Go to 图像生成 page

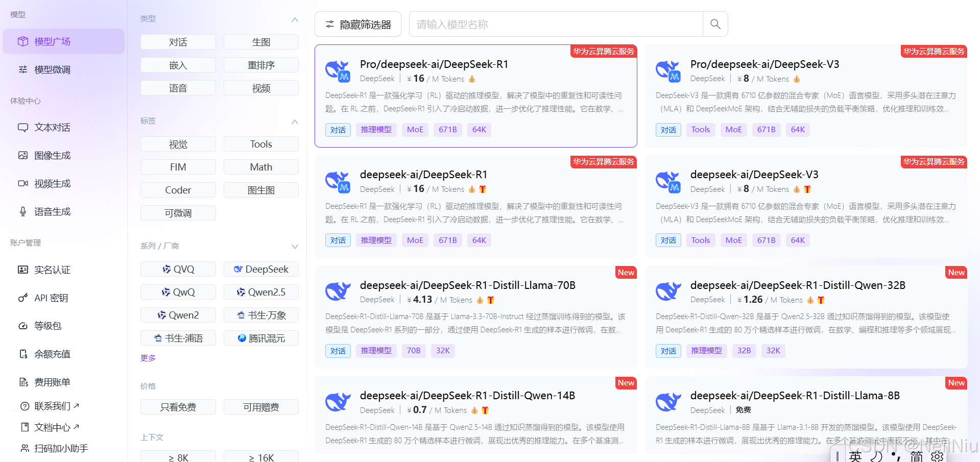(63, 155)
